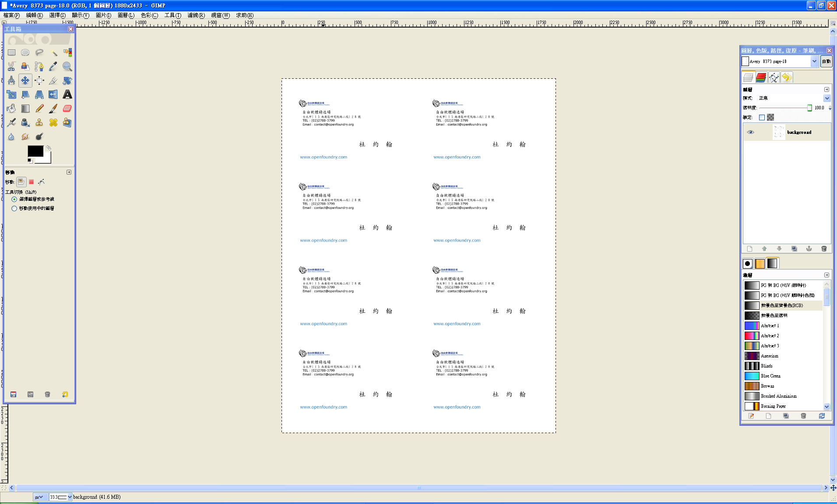The width and height of the screenshot is (837, 504).
Task: Select the Zoom magnifier tool
Action: [x=67, y=66]
